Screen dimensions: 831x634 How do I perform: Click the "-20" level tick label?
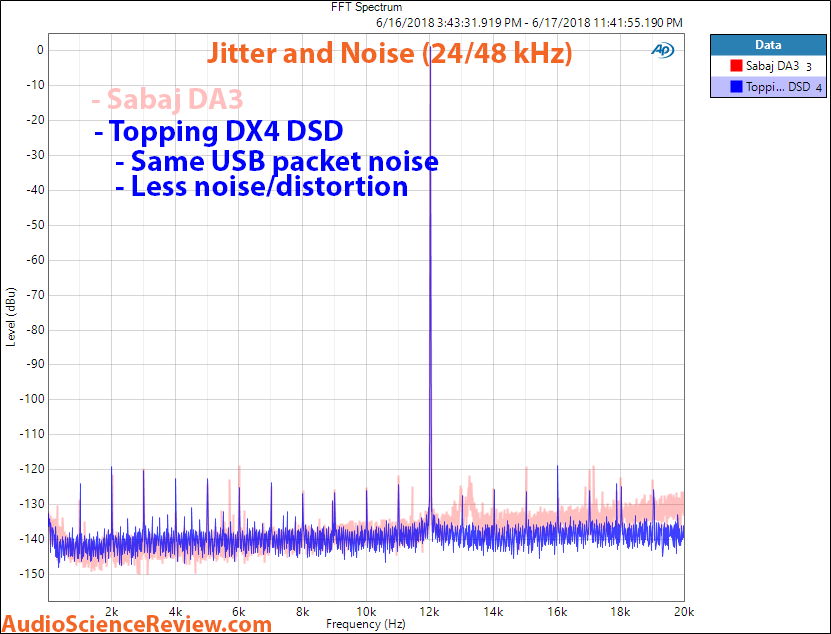pyautogui.click(x=36, y=120)
